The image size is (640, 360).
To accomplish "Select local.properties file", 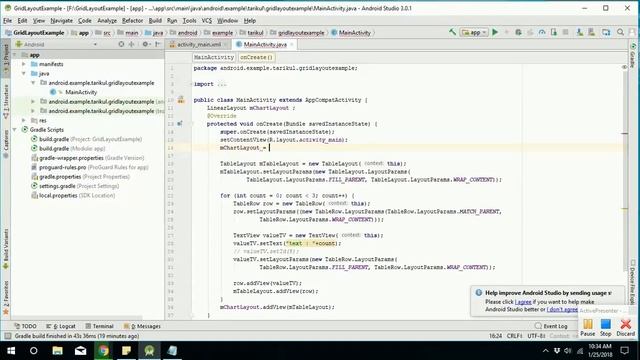I will point(73,196).
